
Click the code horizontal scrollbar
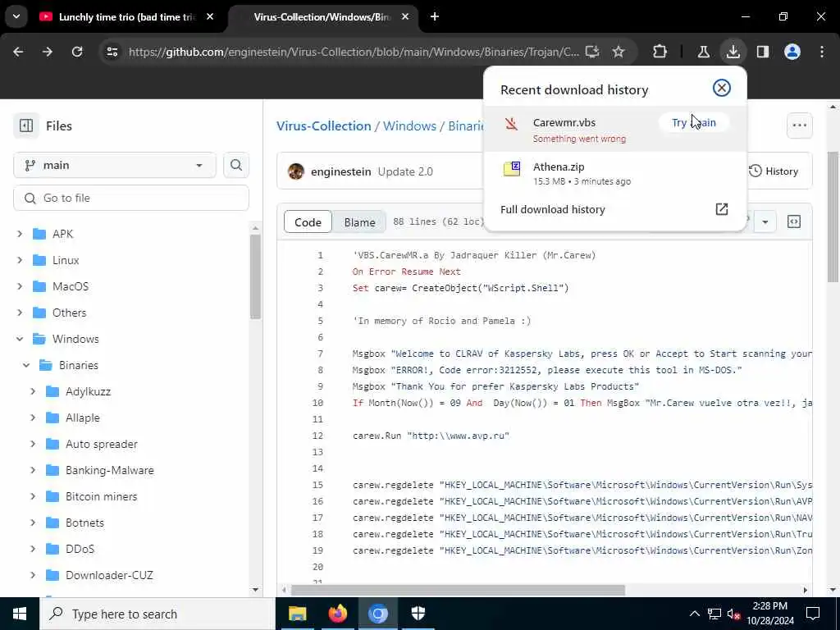click(458, 591)
